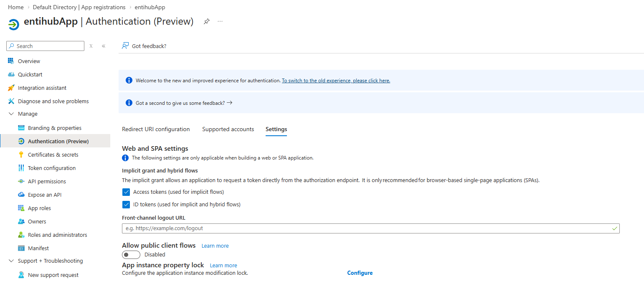Click the Quickstart cloud icon
The width and height of the screenshot is (644, 289).
[11, 74]
